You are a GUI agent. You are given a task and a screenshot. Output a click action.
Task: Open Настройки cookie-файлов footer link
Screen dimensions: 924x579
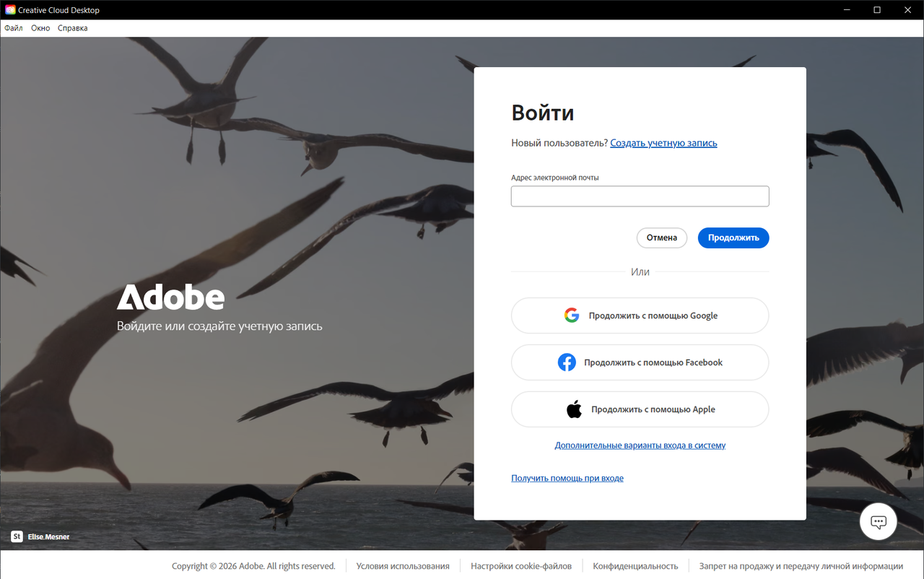click(521, 566)
